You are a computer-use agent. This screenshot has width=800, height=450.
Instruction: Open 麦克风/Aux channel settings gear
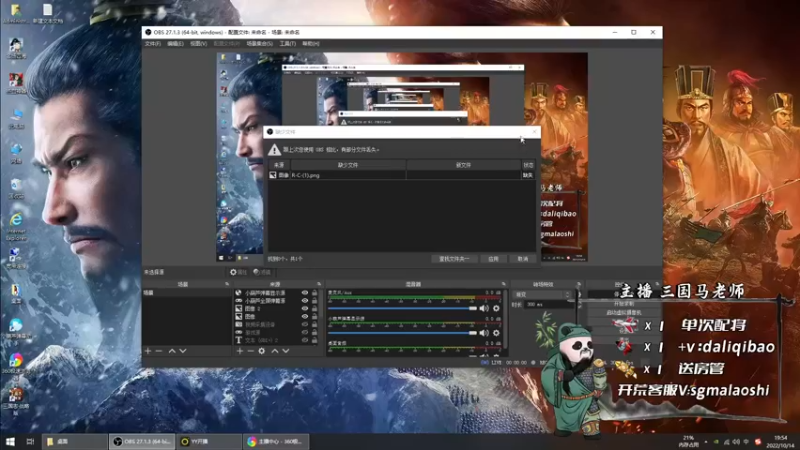pyautogui.click(x=496, y=308)
